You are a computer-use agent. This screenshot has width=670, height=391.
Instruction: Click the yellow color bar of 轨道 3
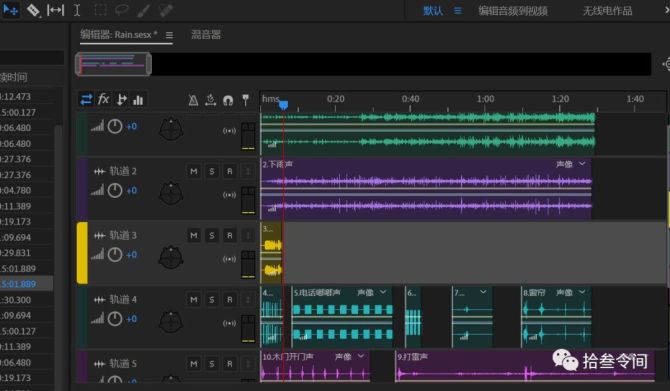point(82,253)
